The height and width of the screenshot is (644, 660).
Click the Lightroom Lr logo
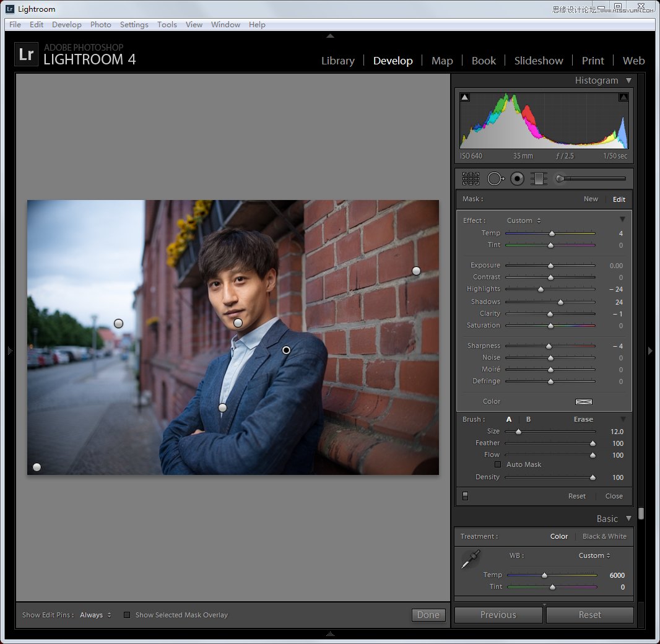(x=25, y=54)
